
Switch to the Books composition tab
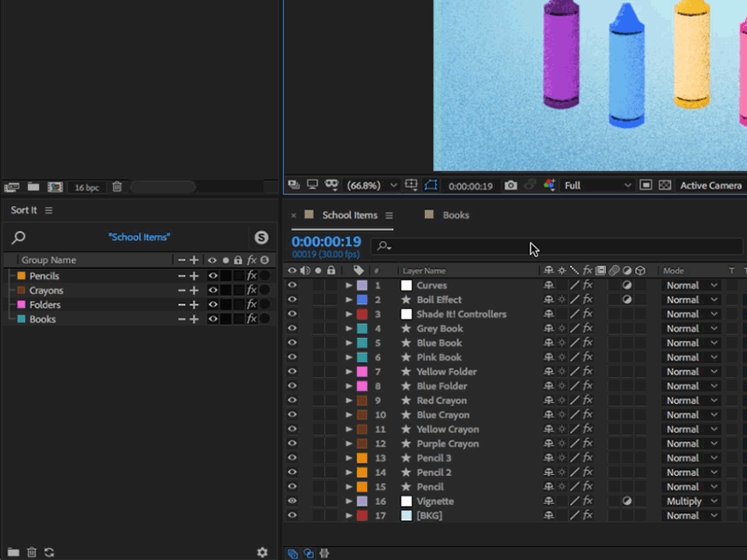(x=456, y=215)
